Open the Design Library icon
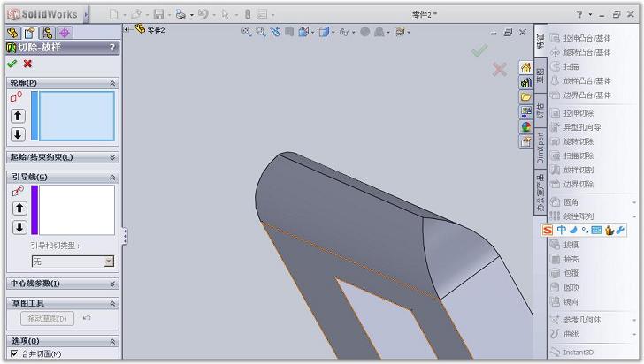 click(x=525, y=82)
